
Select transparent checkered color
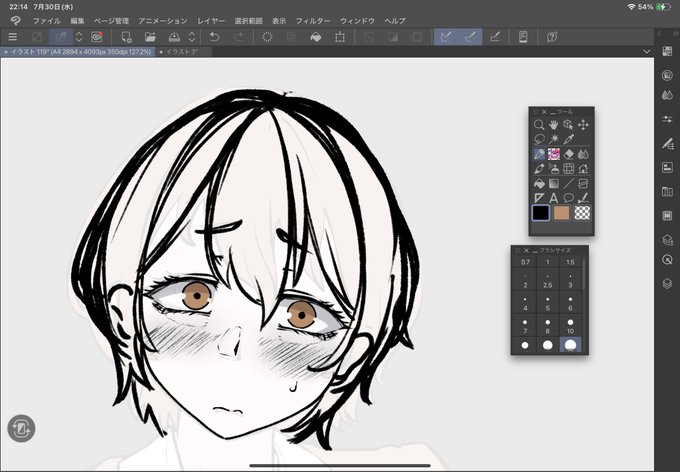(582, 213)
